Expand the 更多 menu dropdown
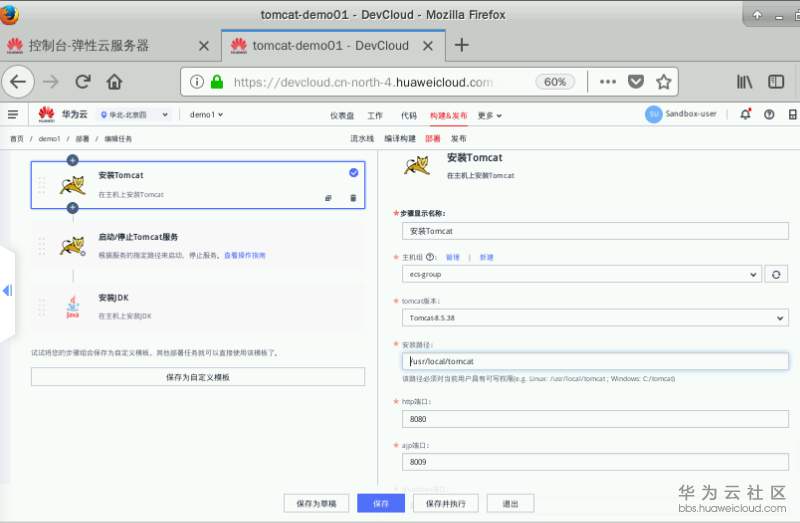Viewport: 800px width, 523px height. (489, 116)
